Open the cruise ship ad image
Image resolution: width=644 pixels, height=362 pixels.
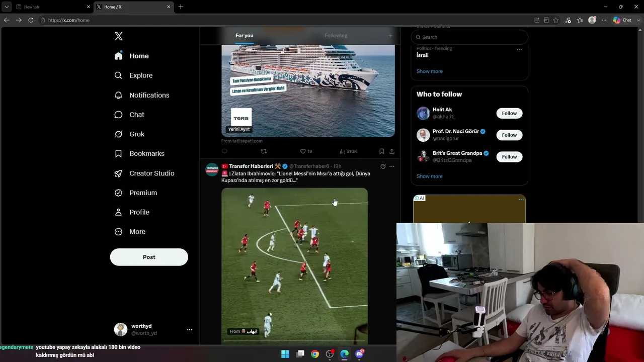click(x=308, y=90)
